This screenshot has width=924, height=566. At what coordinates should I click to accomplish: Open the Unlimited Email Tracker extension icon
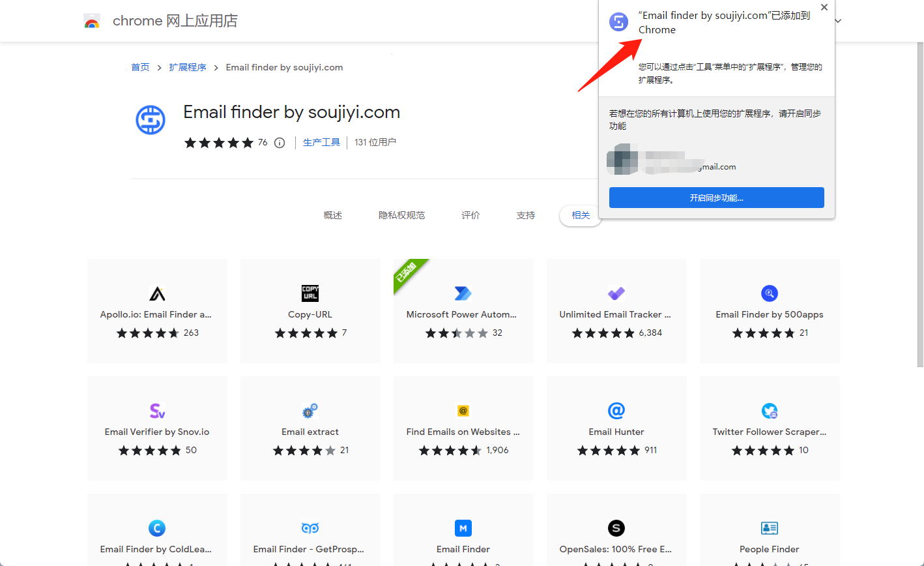[616, 293]
